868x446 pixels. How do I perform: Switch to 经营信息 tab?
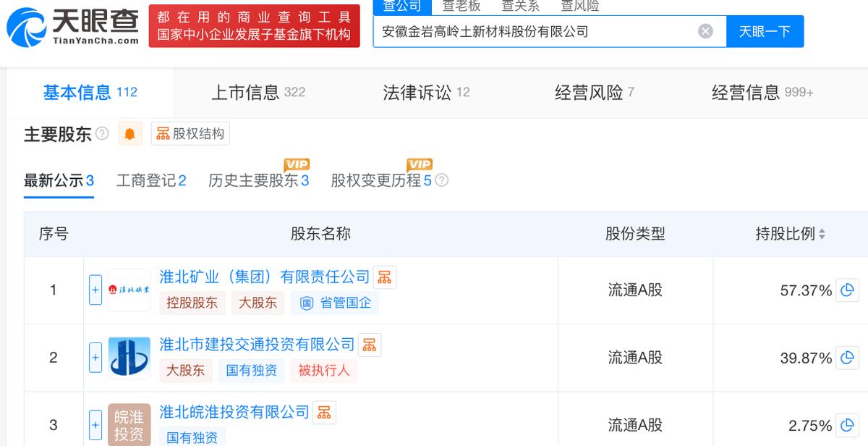tap(763, 92)
